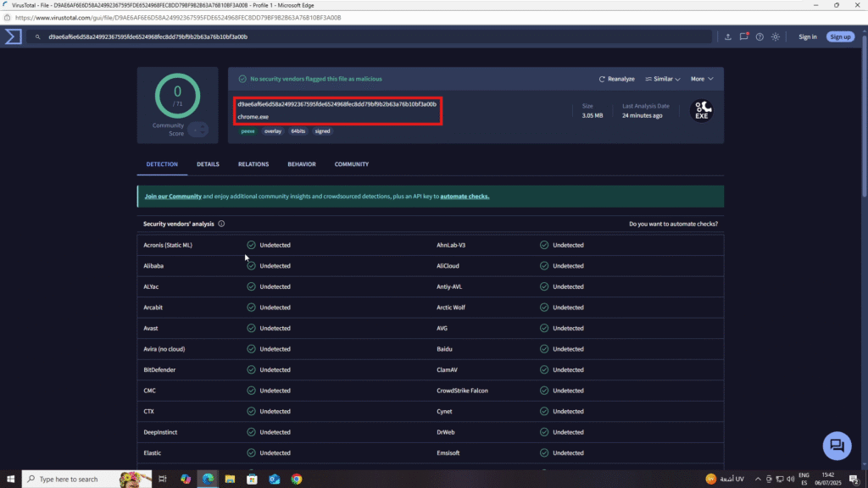Click the Sign in link
The width and height of the screenshot is (868, 488).
(807, 37)
